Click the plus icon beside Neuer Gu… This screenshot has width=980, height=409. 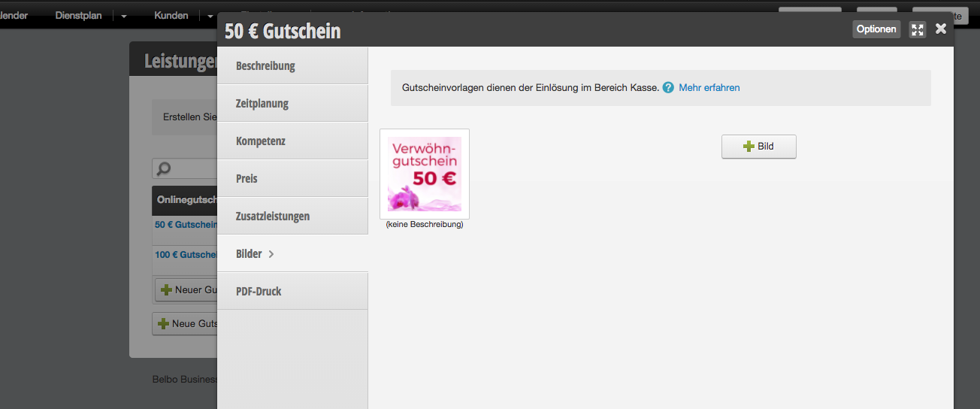[167, 290]
